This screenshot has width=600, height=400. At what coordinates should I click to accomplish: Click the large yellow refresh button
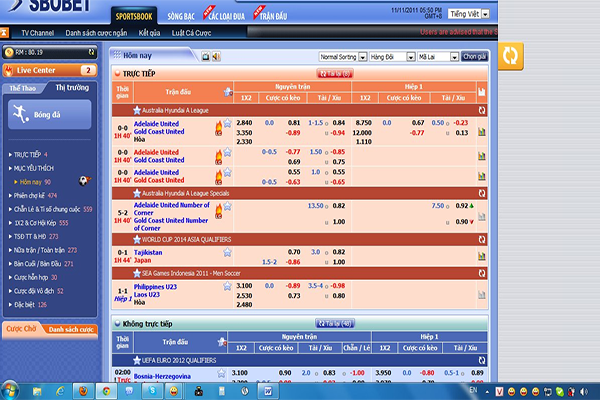point(510,56)
